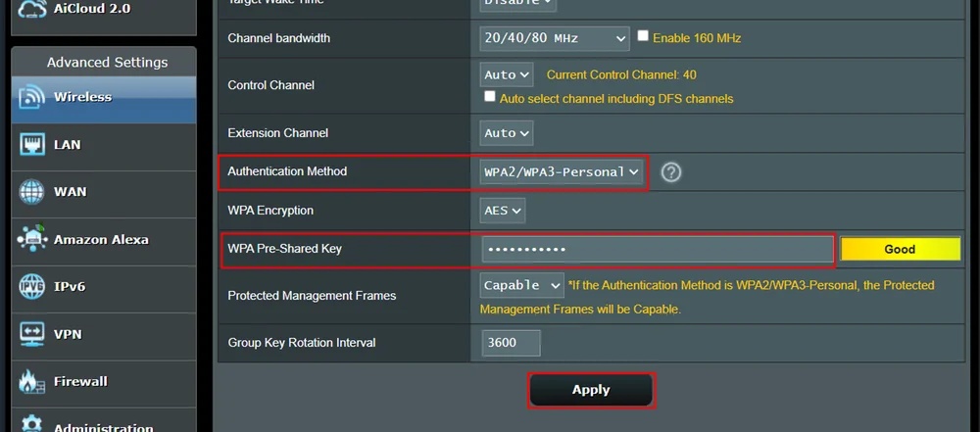The image size is (980, 432).
Task: Click the Authentication Method label
Action: tap(287, 171)
